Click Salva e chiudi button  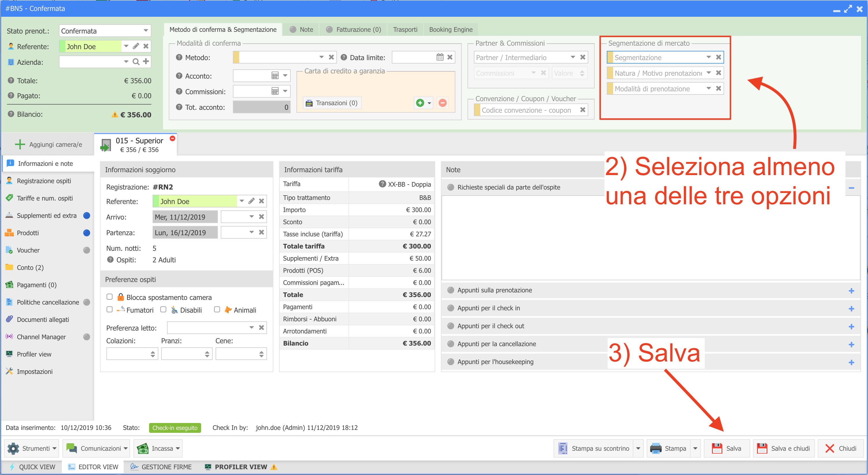(x=783, y=448)
